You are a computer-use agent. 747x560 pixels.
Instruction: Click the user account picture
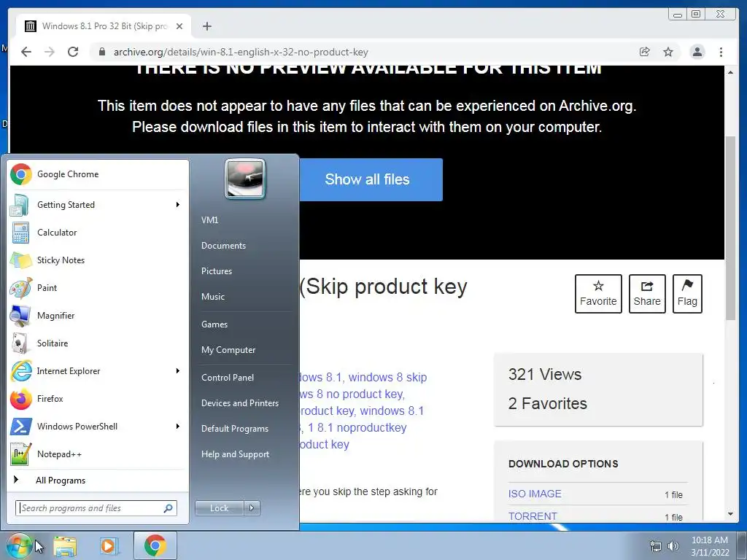[x=245, y=179]
